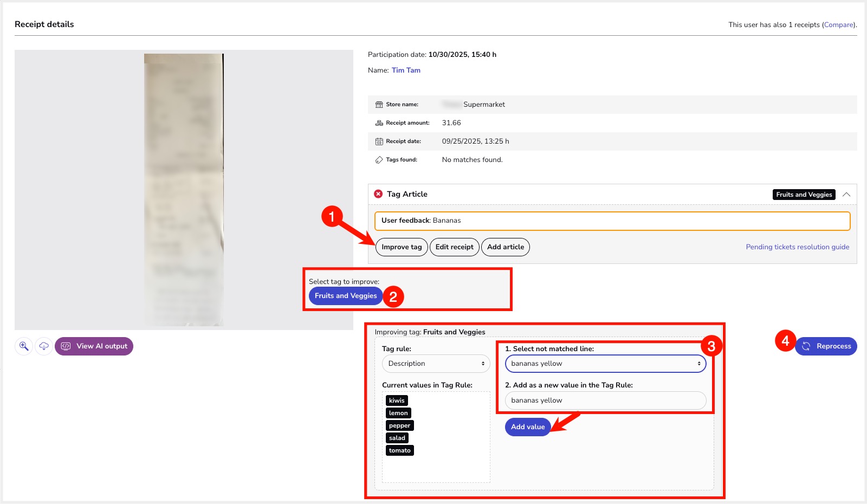Click the Add article button
This screenshot has width=867, height=504.
tap(505, 247)
